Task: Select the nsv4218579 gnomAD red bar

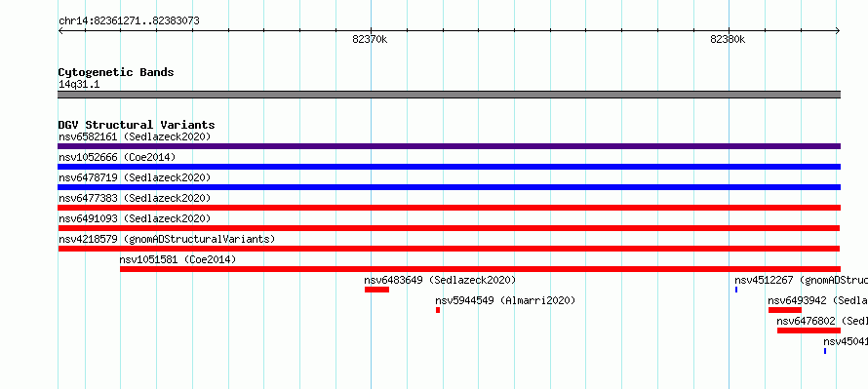Action: point(449,249)
